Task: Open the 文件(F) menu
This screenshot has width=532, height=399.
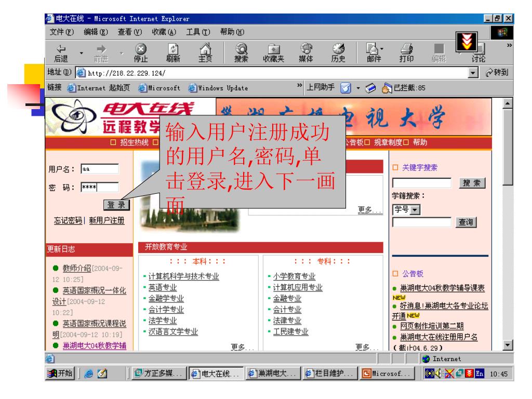Action: 61,32
